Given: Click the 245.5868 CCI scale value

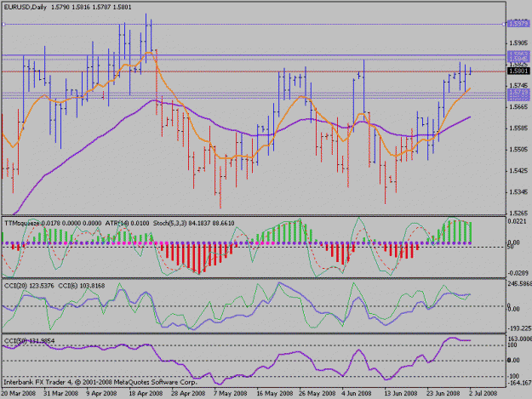Looking at the screenshot, I should coord(519,283).
